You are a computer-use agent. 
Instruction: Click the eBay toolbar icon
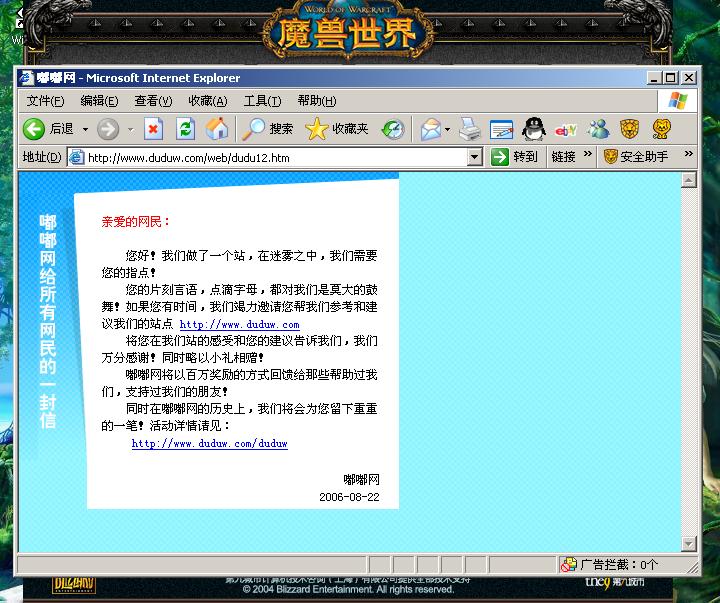tap(566, 129)
